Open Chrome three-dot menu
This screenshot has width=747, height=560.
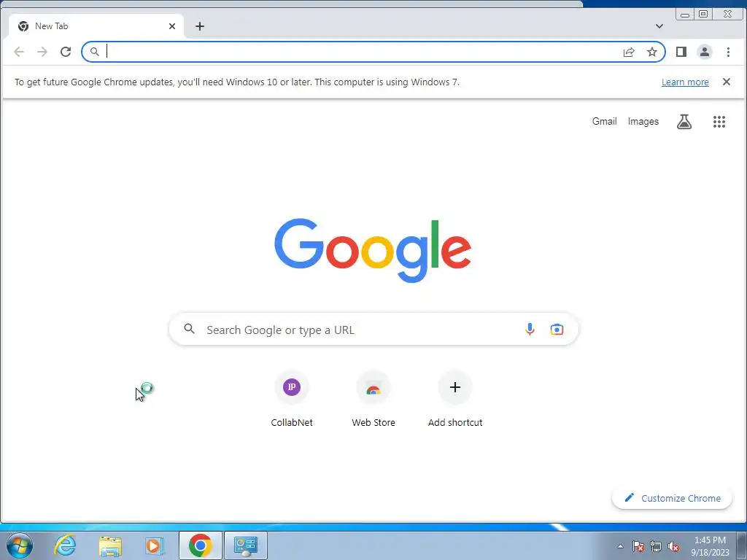[x=728, y=52]
